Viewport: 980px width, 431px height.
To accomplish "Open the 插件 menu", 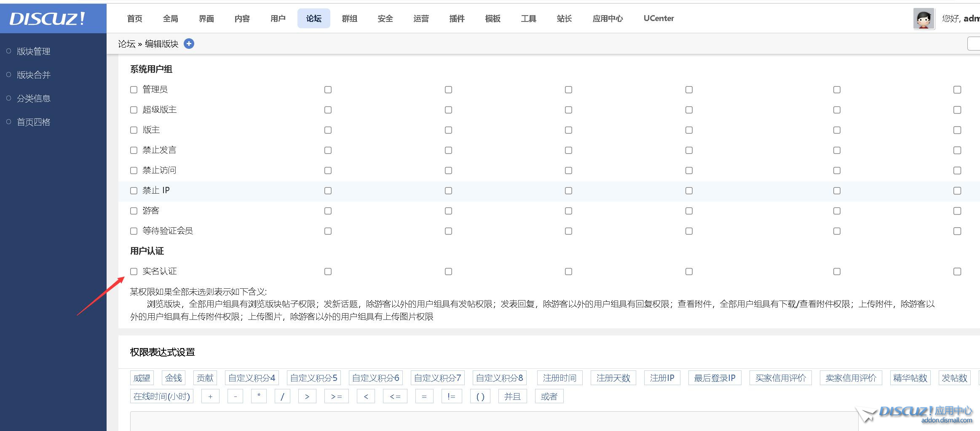I will tap(457, 19).
